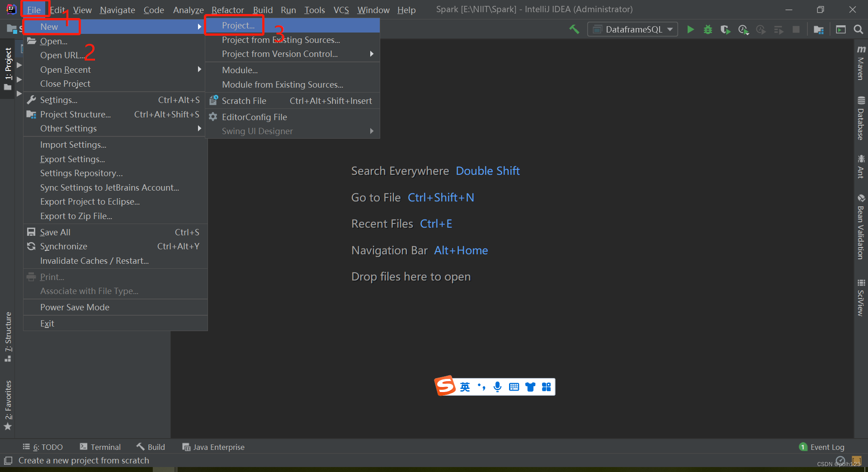Click Exit in the File menu
The height and width of the screenshot is (472, 868).
[115, 323]
